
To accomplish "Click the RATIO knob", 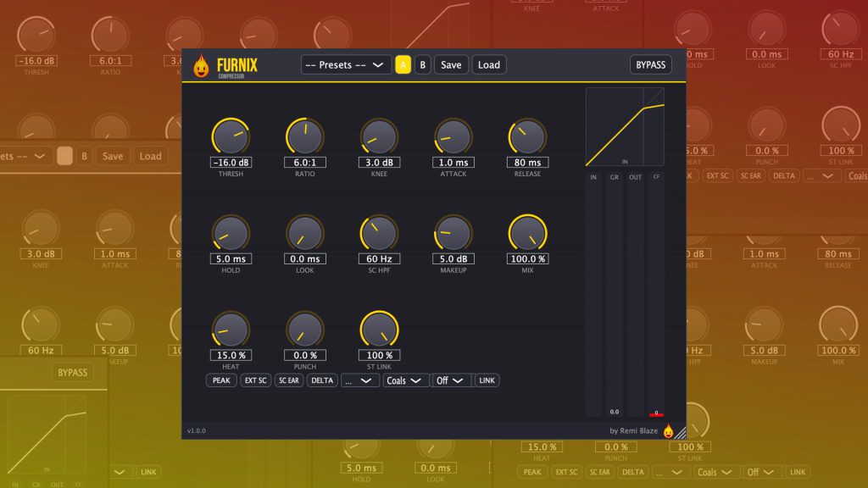I will click(x=305, y=136).
